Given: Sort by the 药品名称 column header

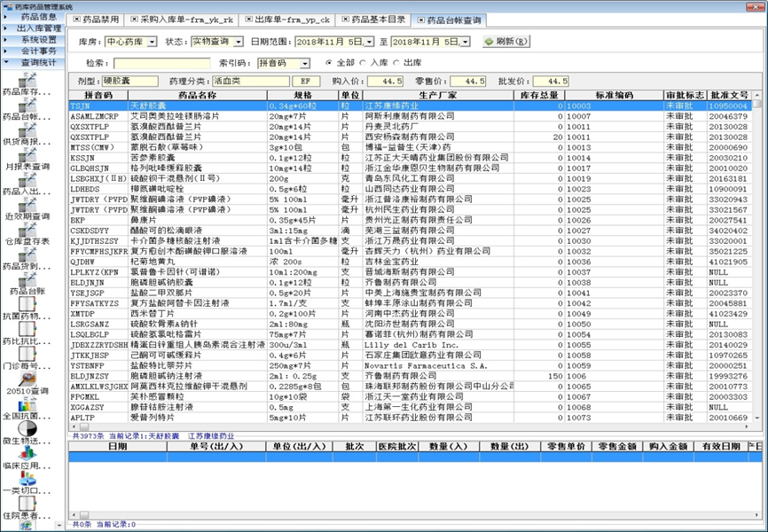Looking at the screenshot, I should coord(198,95).
